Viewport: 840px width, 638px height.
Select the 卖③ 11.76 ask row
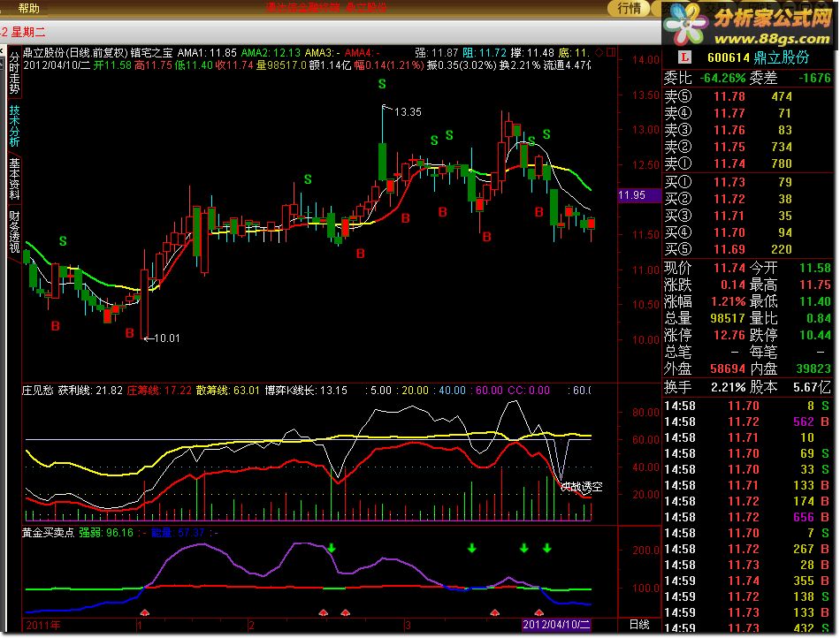coord(749,130)
